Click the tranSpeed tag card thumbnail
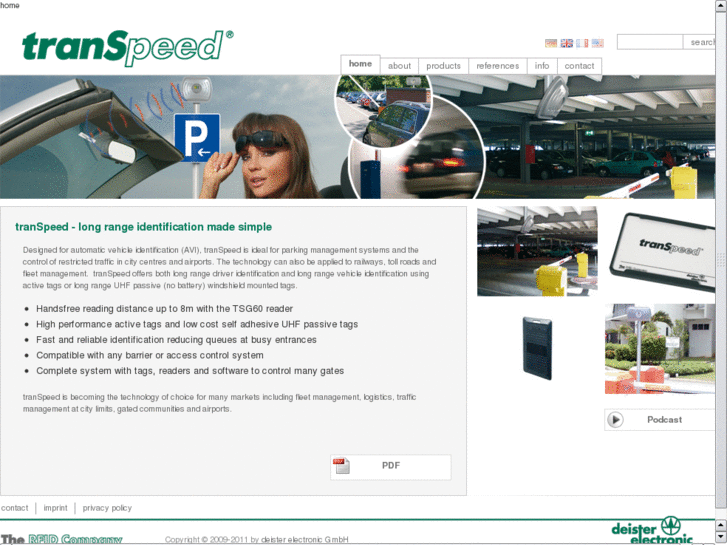The width and height of the screenshot is (727, 545). click(x=662, y=252)
